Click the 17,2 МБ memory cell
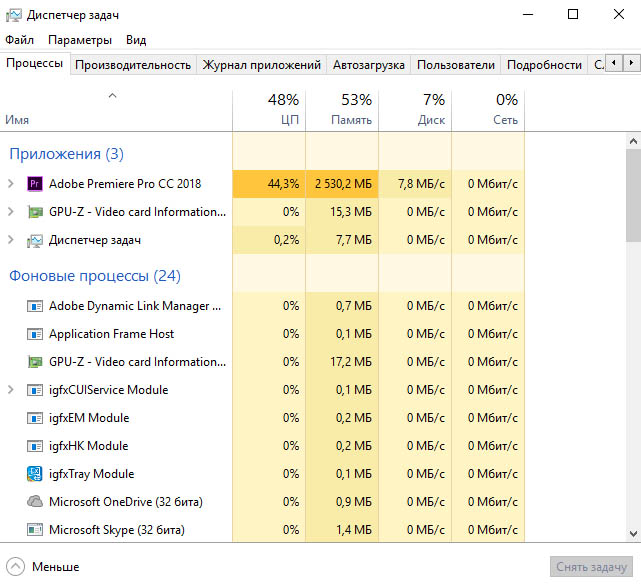Viewport: 641px width, 588px height. [x=342, y=362]
